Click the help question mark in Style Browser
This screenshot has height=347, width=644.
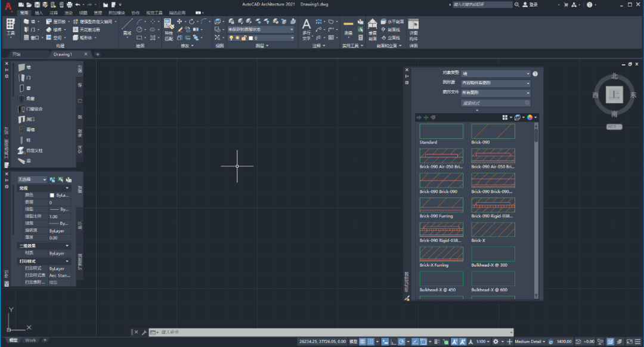[x=535, y=74]
